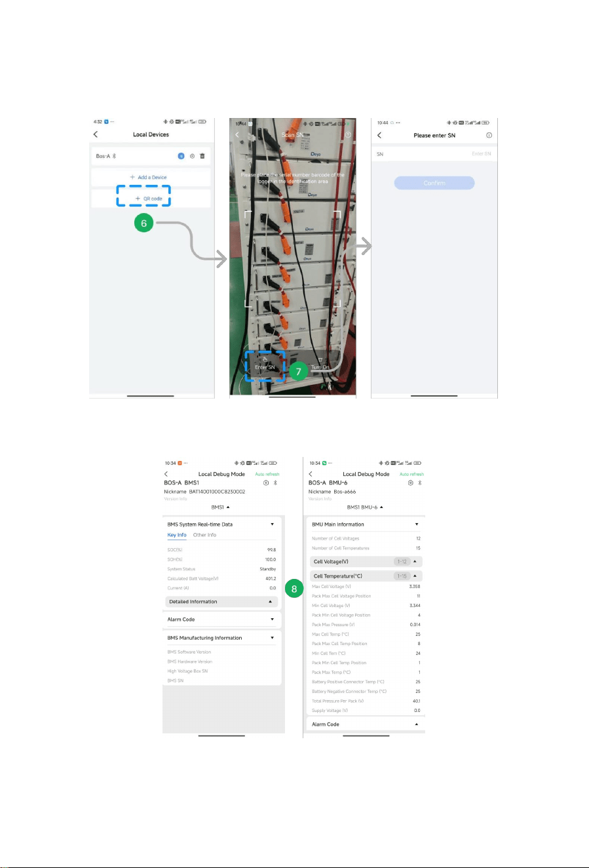Open settings icon on BOS-A BMS1 screen

coord(266,483)
